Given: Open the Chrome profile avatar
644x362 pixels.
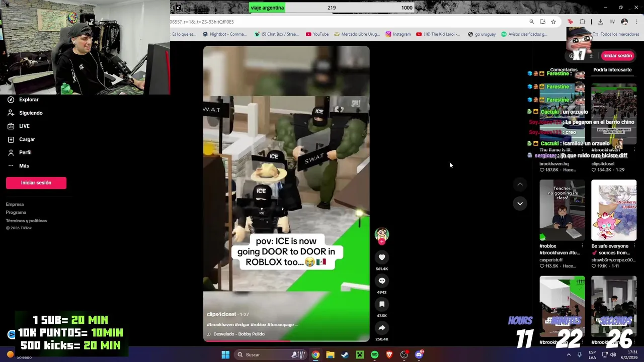Looking at the screenshot, I should click(624, 22).
